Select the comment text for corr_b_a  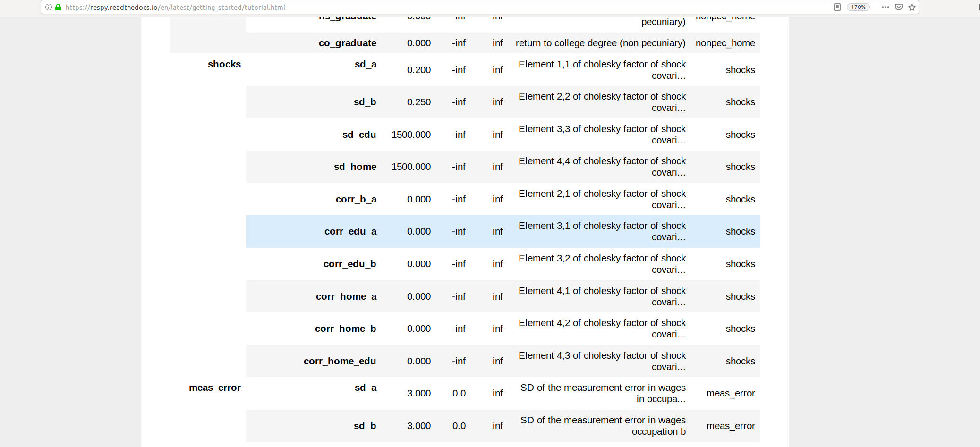pos(602,199)
